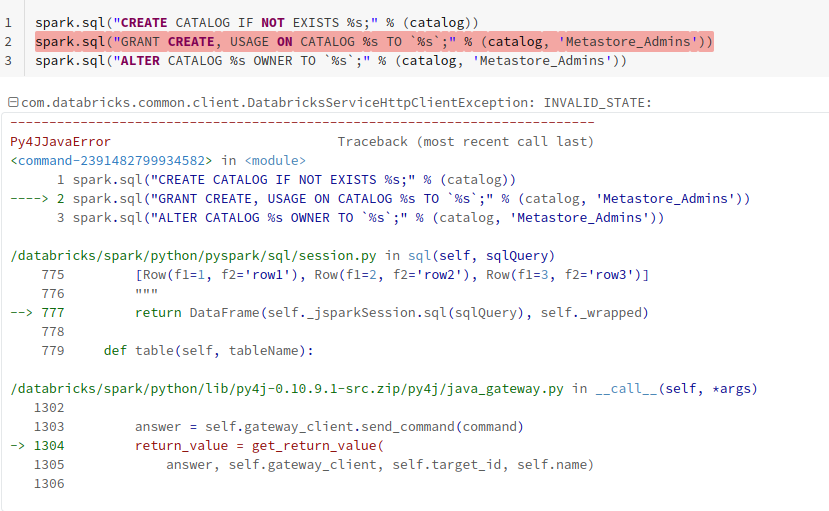Click the 'def table(self, tableName)' line 779

click(208, 351)
